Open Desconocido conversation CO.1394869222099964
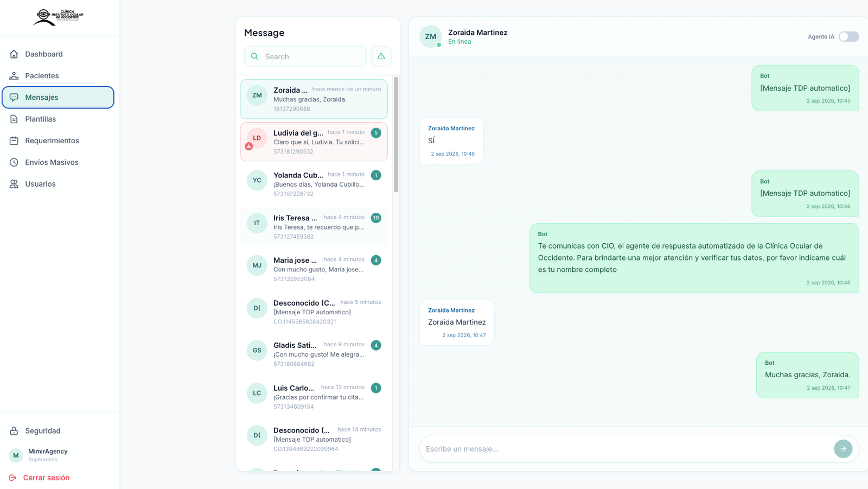868x489 pixels. pos(314,439)
